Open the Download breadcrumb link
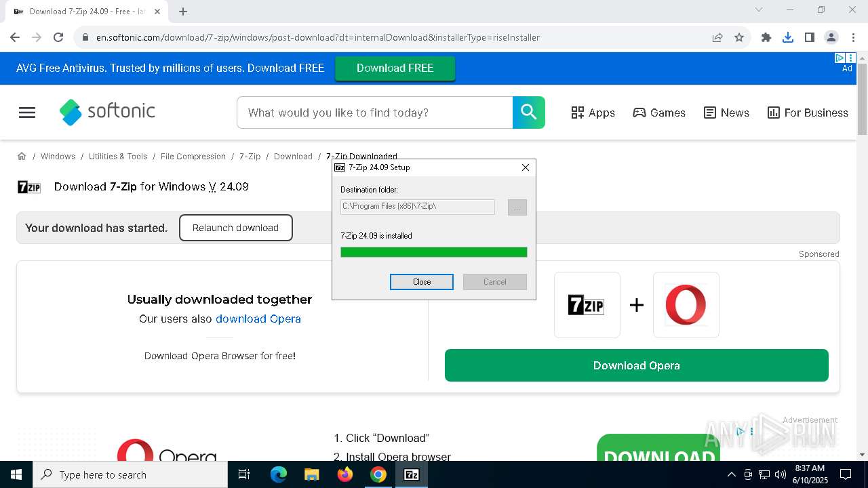 pos(293,156)
